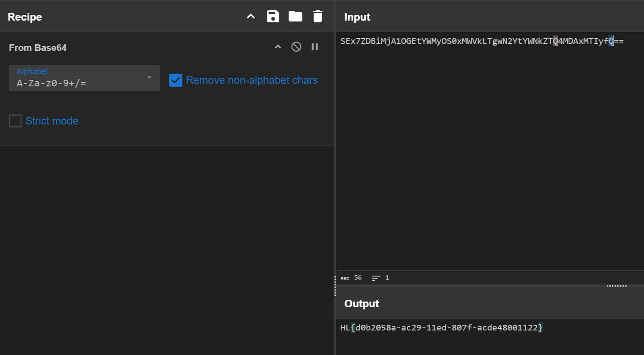644x355 pixels.
Task: Click the Strict mode label
Action: click(52, 121)
